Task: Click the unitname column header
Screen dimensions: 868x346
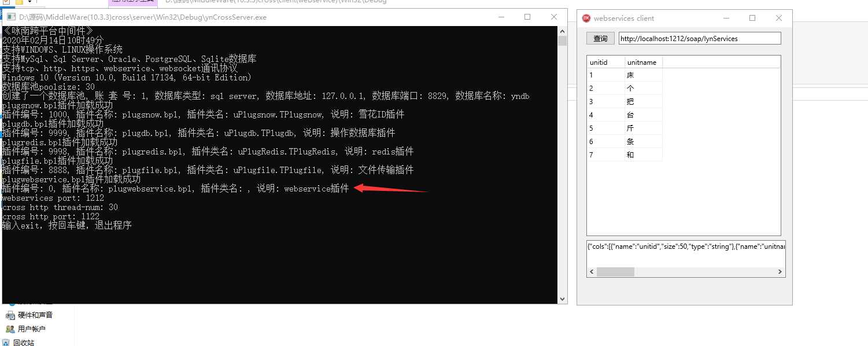Action: (643, 62)
